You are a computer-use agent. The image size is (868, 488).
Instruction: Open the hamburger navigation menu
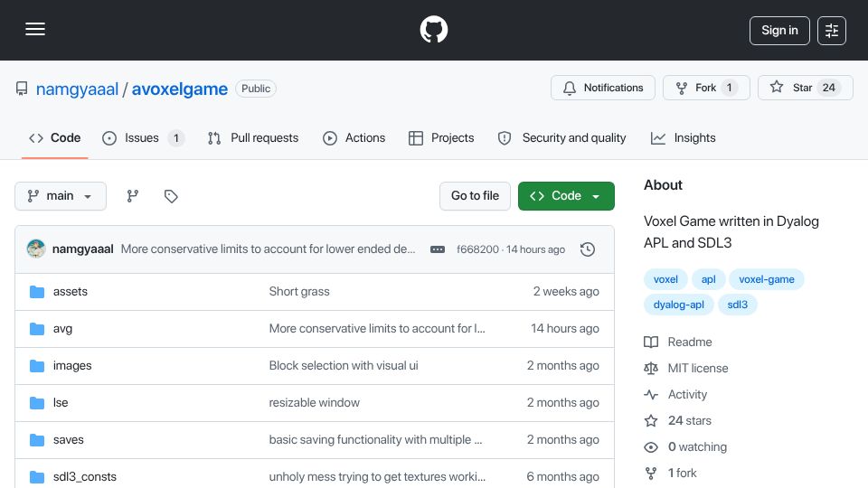coord(35,29)
